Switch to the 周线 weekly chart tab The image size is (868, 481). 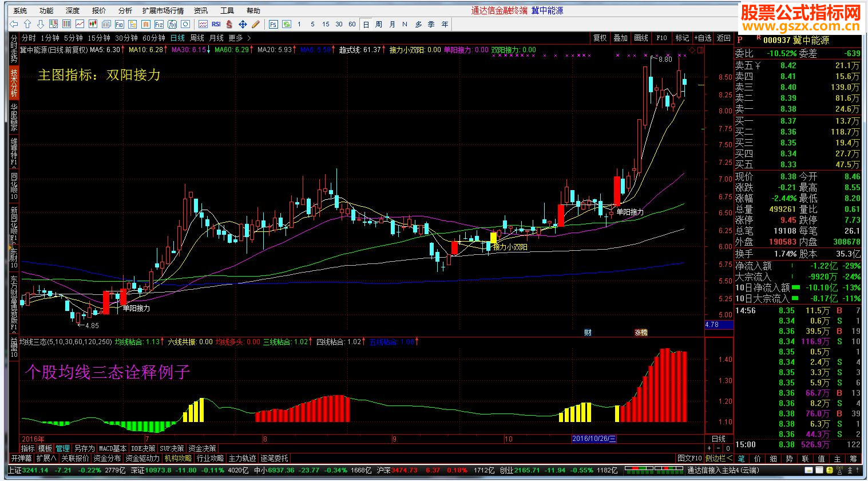[197, 38]
